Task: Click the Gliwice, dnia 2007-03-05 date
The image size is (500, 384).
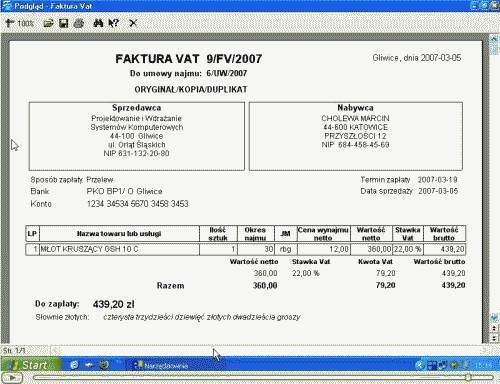Action: (417, 58)
